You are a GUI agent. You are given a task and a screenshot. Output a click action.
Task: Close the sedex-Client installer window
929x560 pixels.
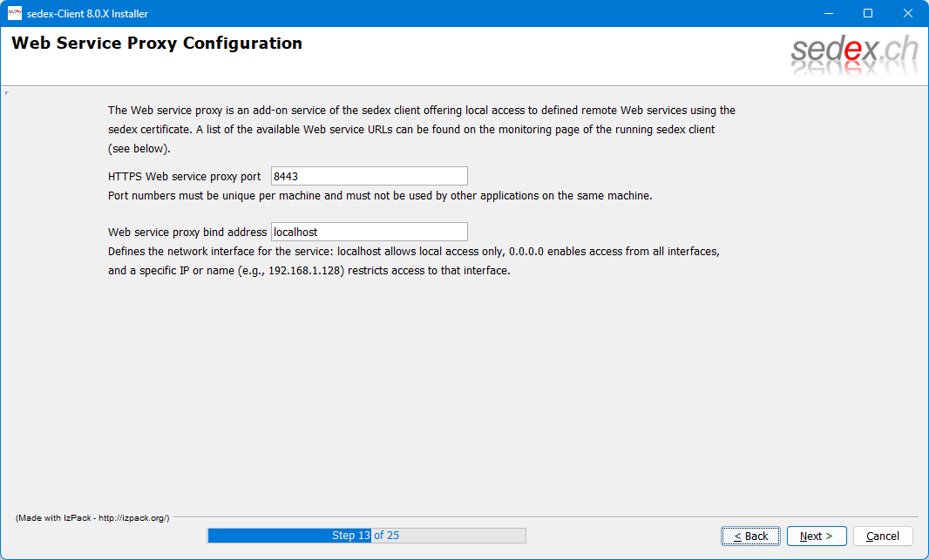908,13
